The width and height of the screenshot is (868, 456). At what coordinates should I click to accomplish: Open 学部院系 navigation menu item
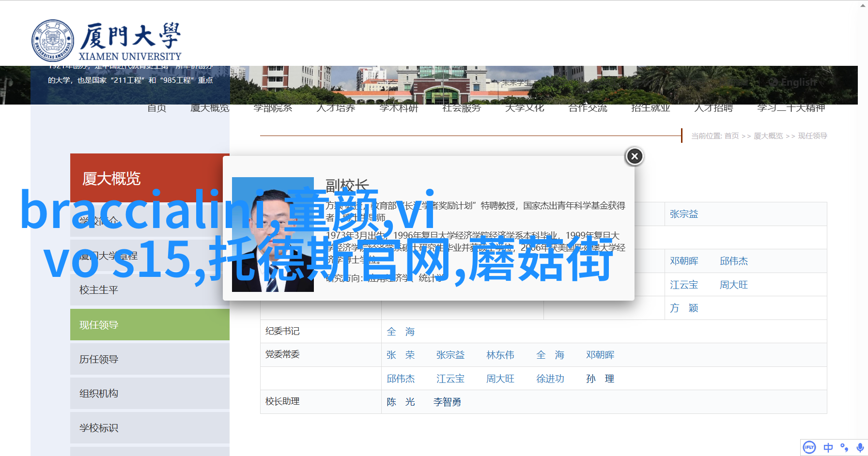[273, 108]
